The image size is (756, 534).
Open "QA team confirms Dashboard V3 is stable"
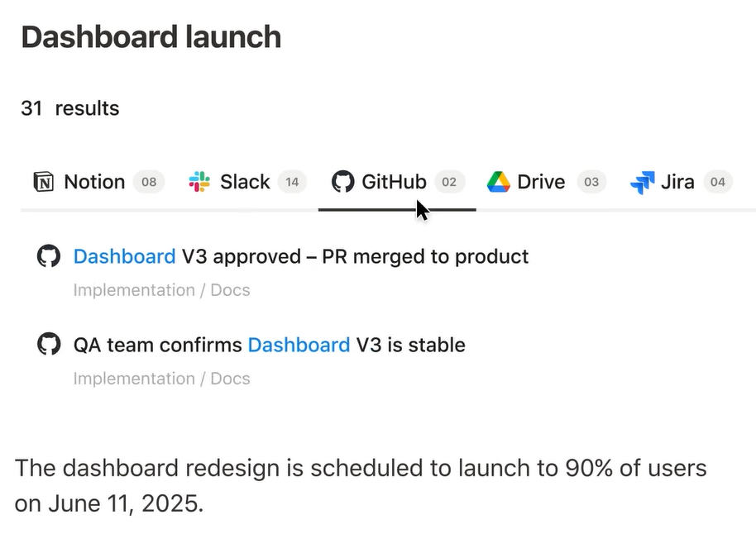[x=269, y=345]
